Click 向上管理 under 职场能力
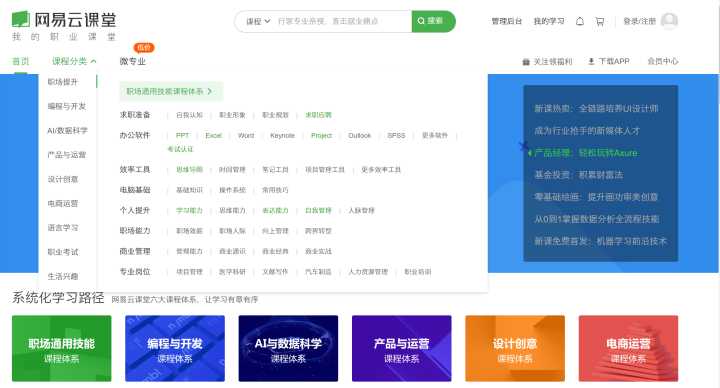Image resolution: width=720 pixels, height=388 pixels. 275,231
